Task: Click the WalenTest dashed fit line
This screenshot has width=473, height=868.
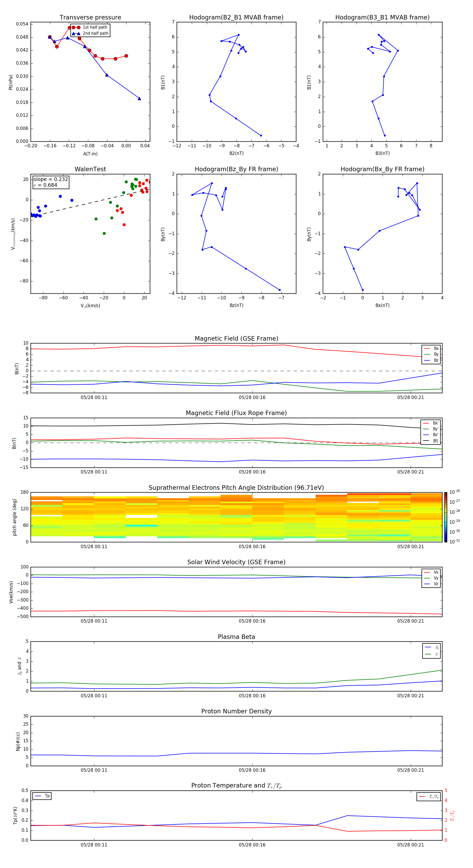Action: [90, 203]
